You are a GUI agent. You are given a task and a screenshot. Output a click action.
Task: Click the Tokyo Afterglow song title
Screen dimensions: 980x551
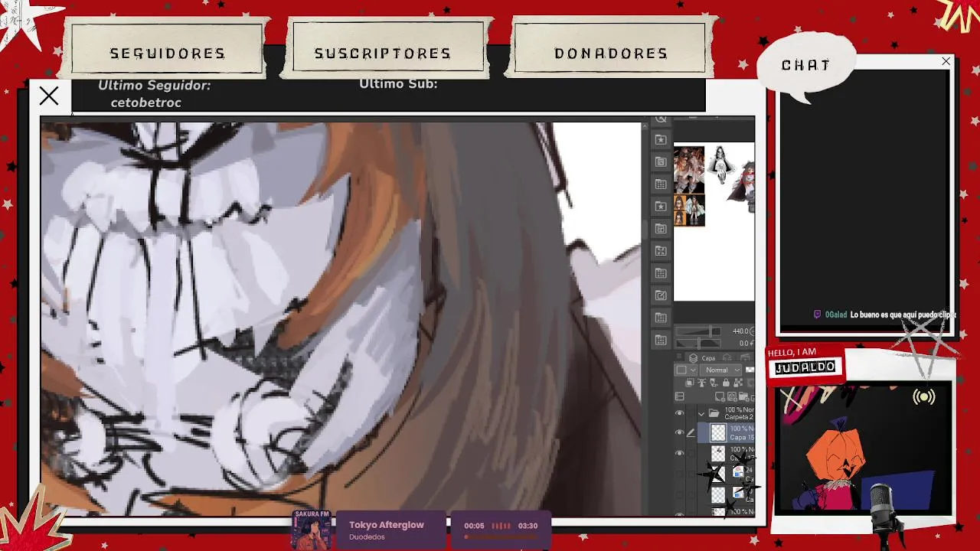pyautogui.click(x=386, y=525)
